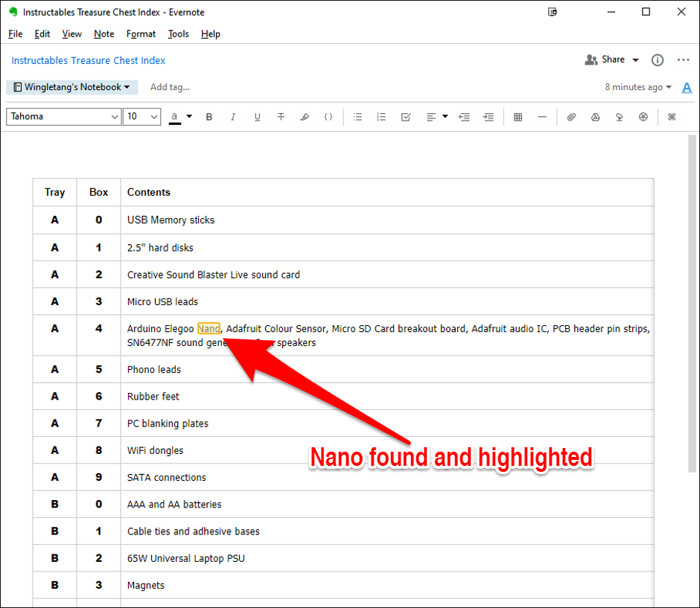Image resolution: width=700 pixels, height=608 pixels.
Task: Click Cable ties and adhesive bases cell
Action: click(387, 531)
